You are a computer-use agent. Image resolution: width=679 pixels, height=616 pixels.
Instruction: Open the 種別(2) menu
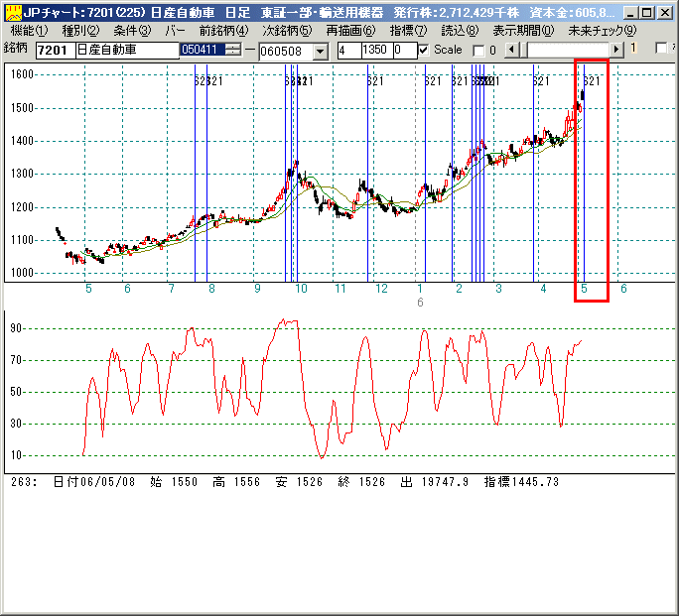pos(80,31)
